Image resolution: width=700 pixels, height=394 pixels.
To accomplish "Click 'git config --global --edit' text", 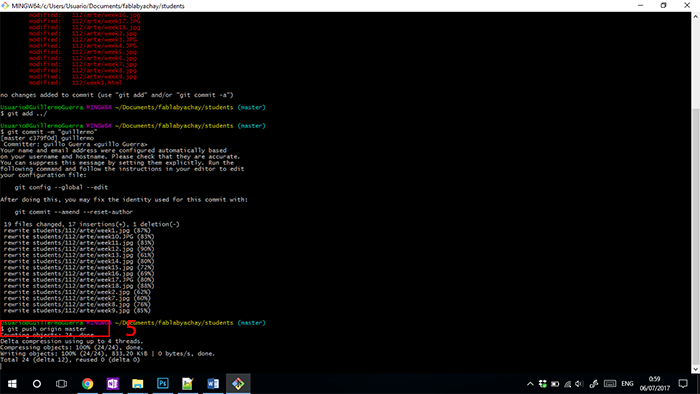I will click(x=61, y=187).
